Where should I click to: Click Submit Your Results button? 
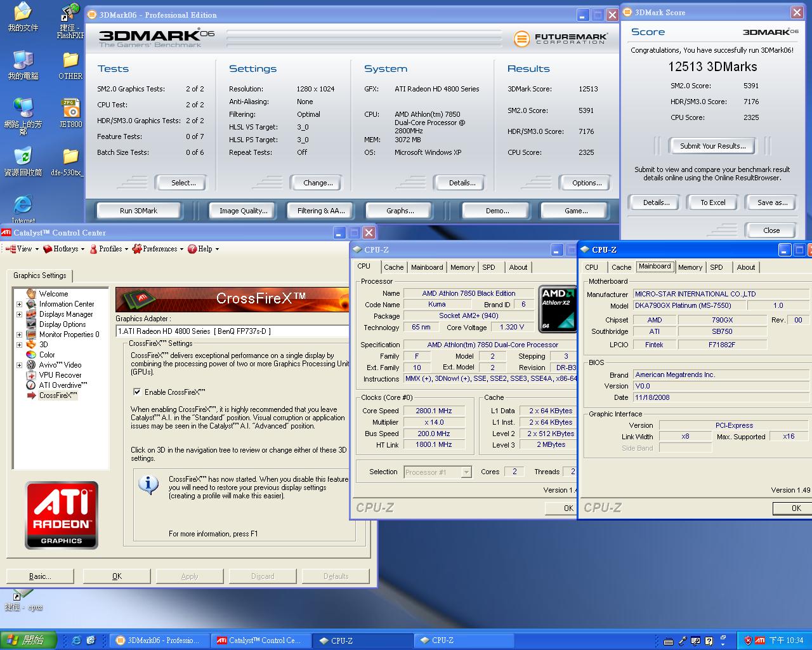[713, 146]
